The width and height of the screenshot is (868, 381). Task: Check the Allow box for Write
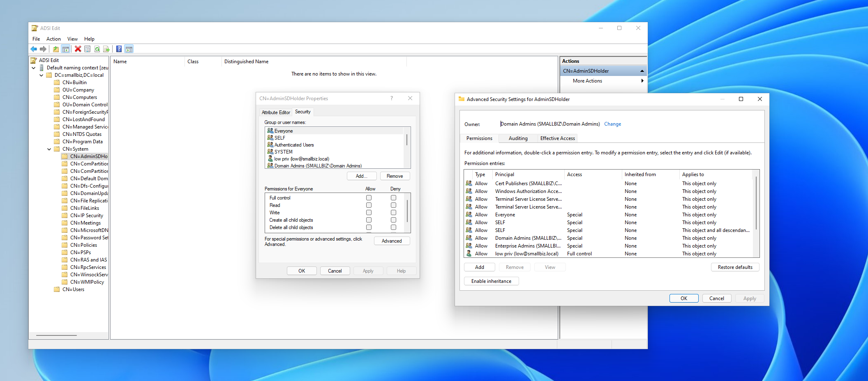coord(369,213)
